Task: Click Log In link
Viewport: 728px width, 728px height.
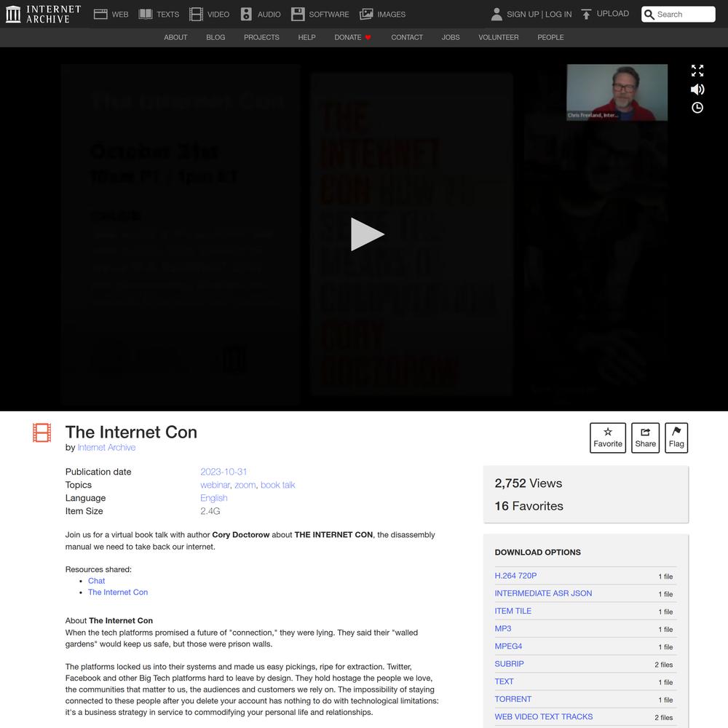Action: [558, 15]
